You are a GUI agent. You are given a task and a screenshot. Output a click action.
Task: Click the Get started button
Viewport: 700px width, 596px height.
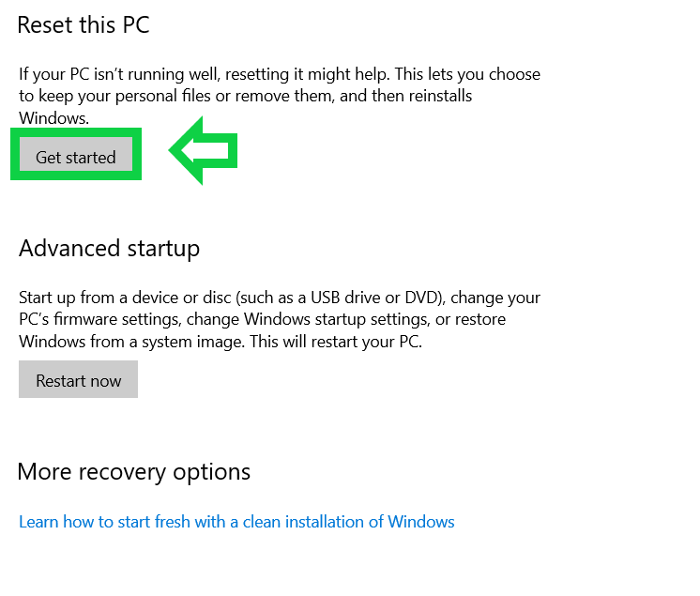[76, 157]
